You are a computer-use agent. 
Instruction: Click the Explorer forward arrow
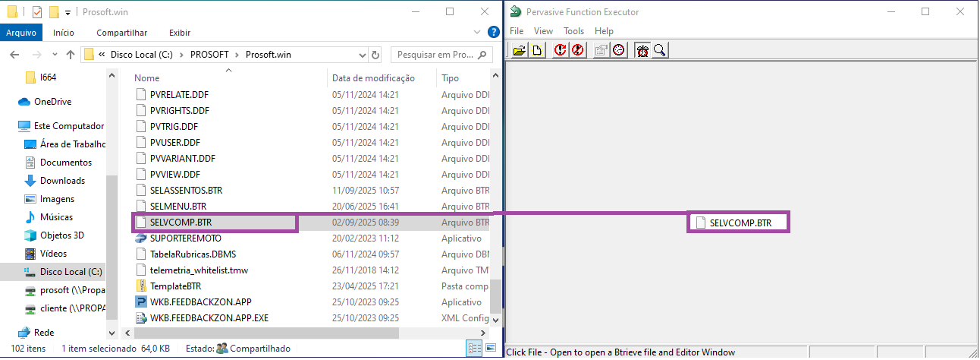click(x=36, y=55)
